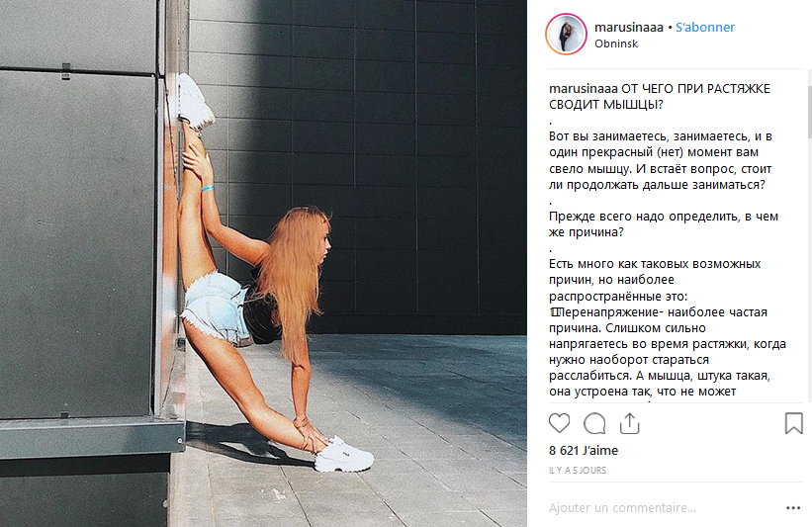Open the post date 'Il y a 5 jours'
The image size is (812, 527).
[578, 470]
